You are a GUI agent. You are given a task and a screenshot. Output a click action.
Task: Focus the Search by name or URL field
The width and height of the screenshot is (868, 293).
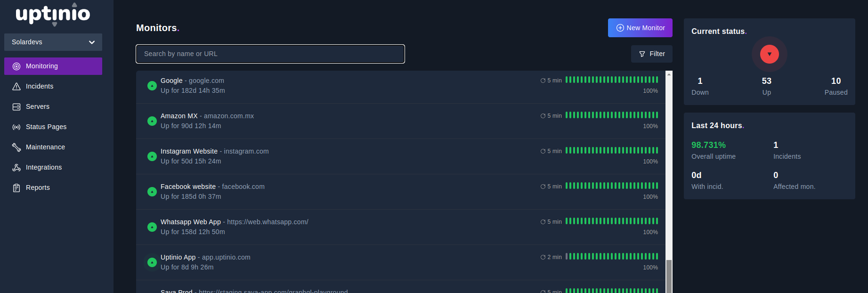pos(270,54)
